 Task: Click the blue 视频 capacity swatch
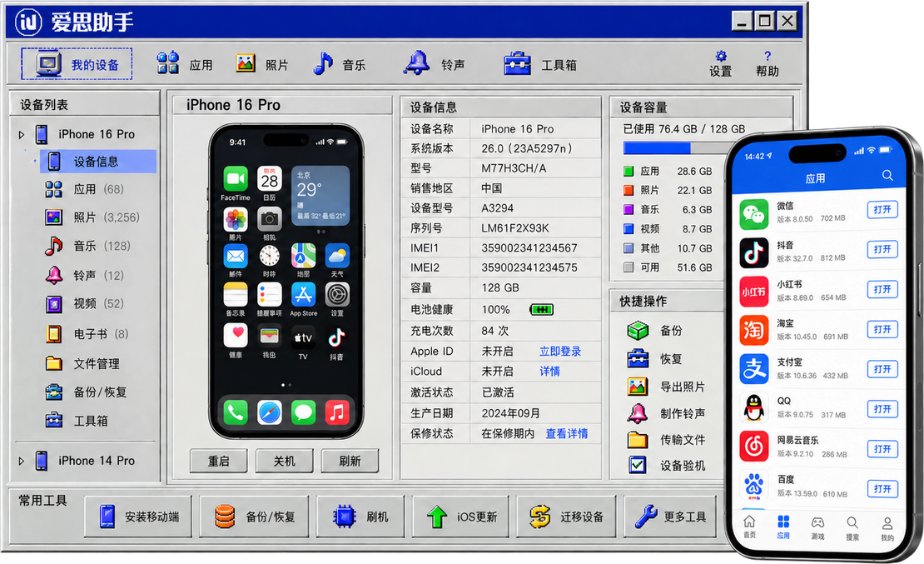pos(628,229)
